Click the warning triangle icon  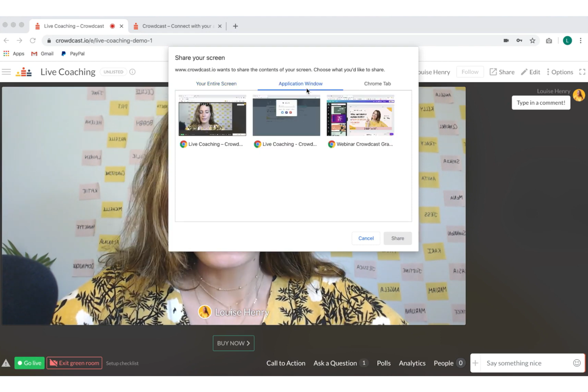pos(6,363)
